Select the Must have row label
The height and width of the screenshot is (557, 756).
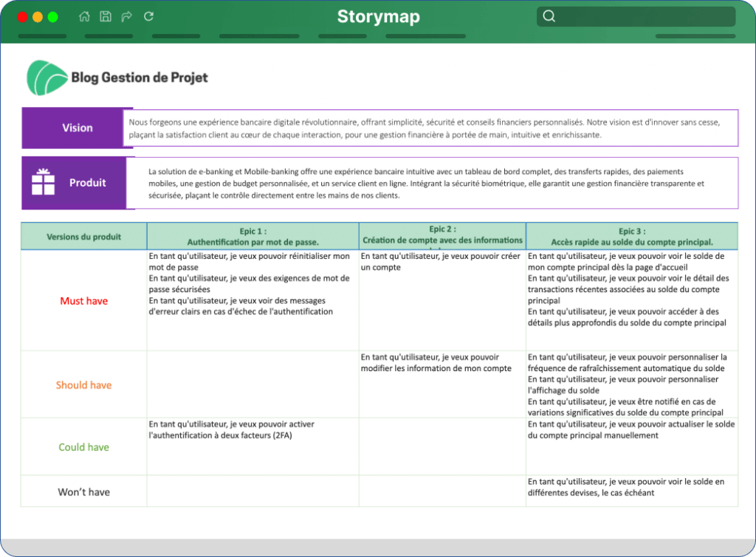(x=84, y=301)
